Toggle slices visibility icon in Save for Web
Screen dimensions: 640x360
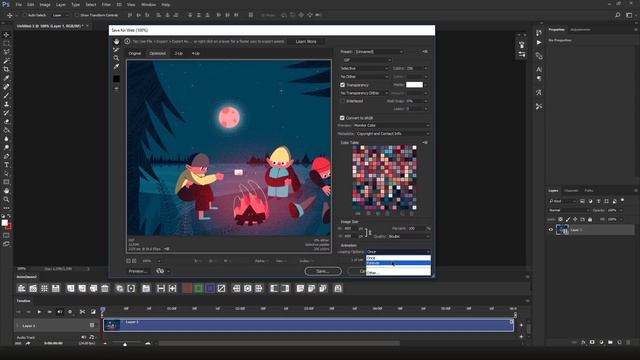(x=116, y=88)
